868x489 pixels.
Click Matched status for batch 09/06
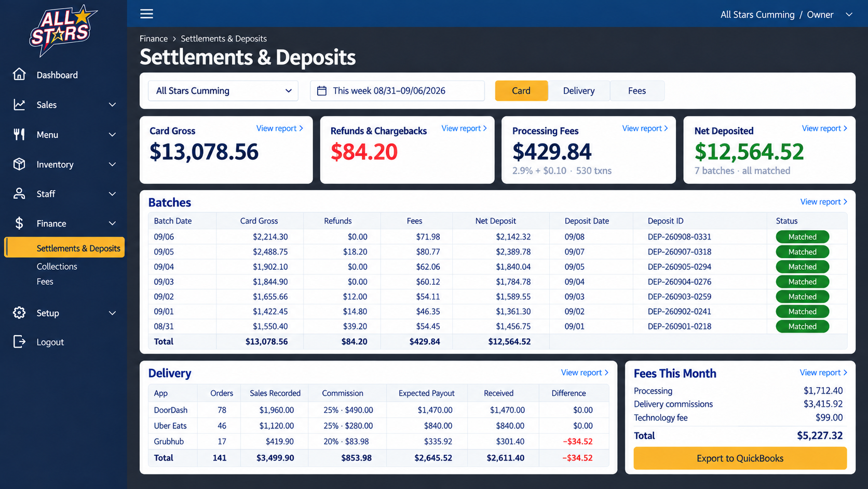tap(802, 236)
